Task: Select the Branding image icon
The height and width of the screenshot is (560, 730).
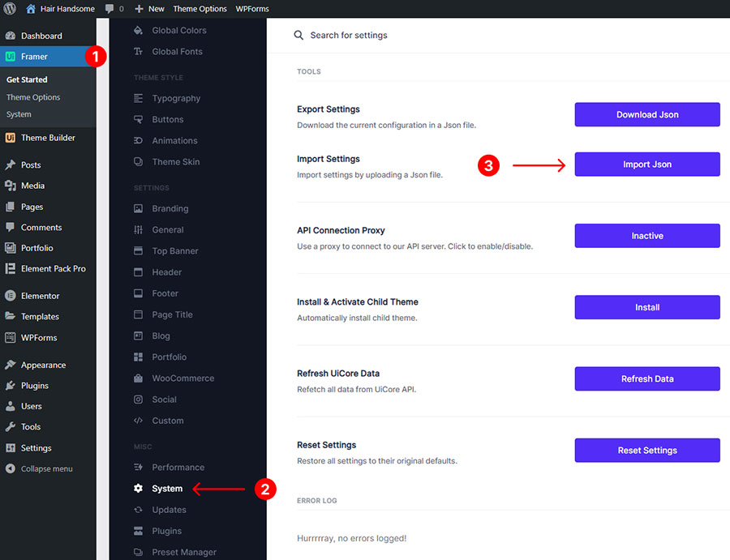Action: [138, 209]
